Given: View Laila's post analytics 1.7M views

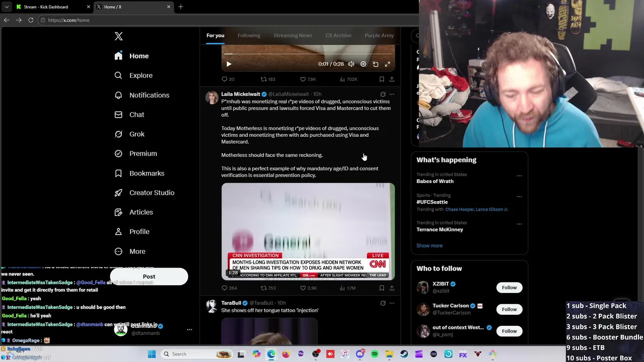Looking at the screenshot, I should (348, 288).
